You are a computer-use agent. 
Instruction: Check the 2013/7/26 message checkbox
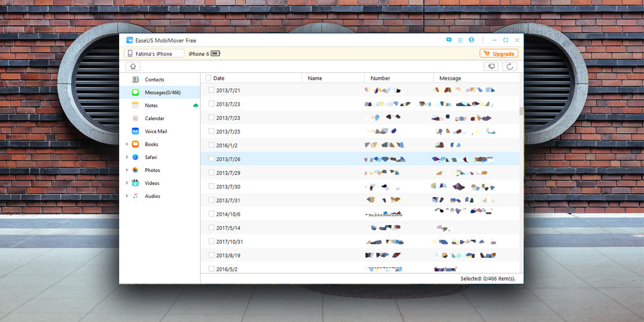[x=211, y=159]
